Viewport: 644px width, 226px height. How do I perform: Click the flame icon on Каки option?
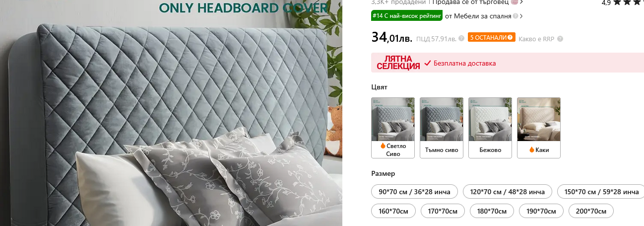click(532, 150)
